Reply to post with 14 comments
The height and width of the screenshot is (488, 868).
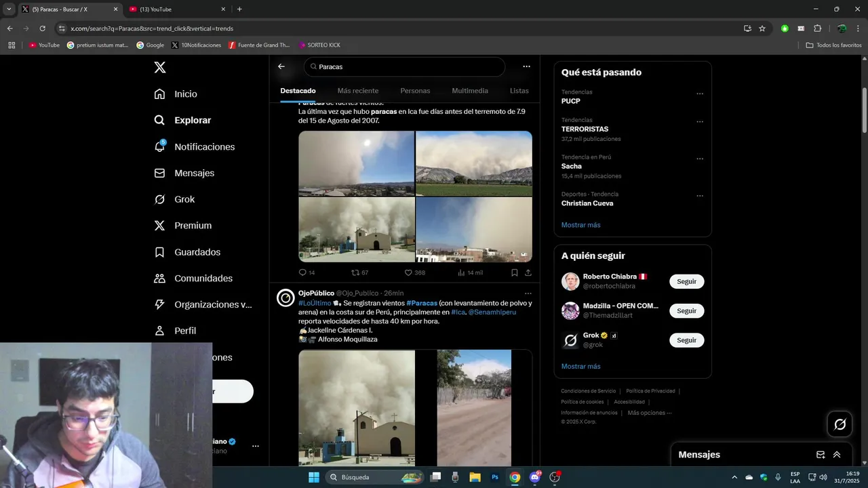[x=307, y=272]
